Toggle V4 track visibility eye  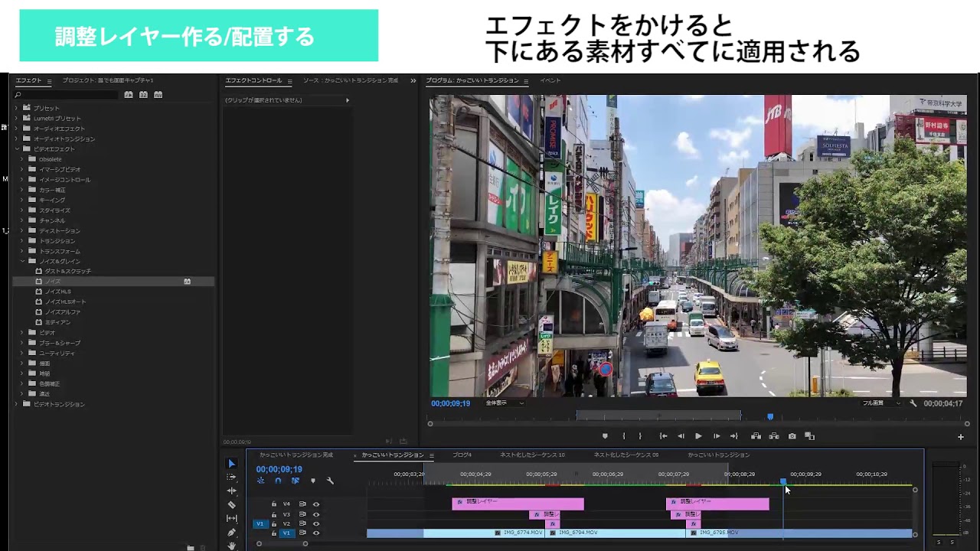[x=316, y=504]
